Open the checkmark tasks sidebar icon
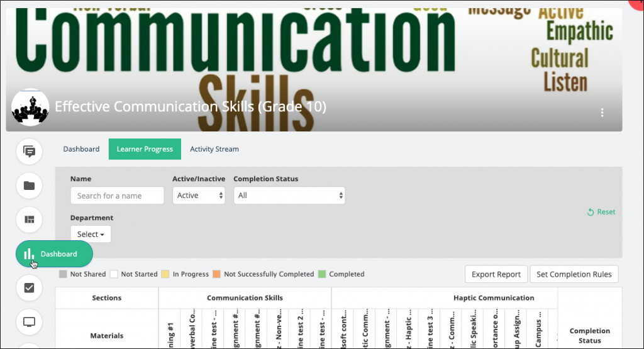Screen dimensions: 644x349 [x=29, y=288]
